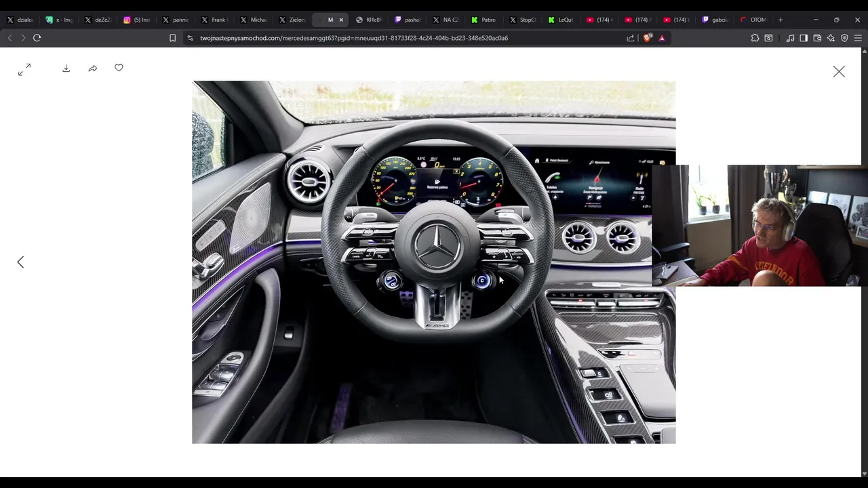The image size is (868, 488).
Task: Open site settings icon left of the URL
Action: click(x=190, y=38)
